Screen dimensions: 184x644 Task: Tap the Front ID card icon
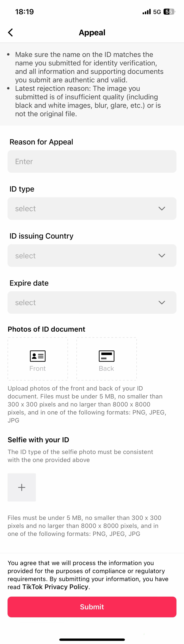38,356
